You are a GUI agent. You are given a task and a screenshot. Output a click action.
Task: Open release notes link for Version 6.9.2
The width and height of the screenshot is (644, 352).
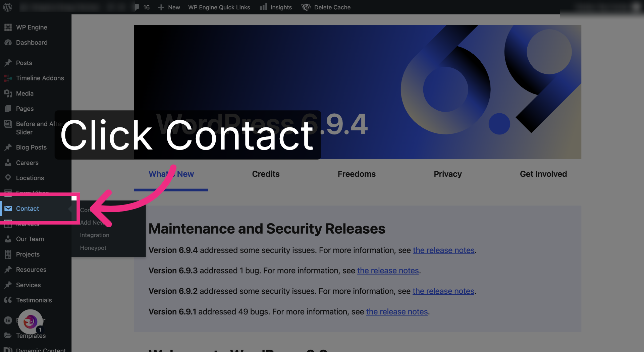click(443, 291)
